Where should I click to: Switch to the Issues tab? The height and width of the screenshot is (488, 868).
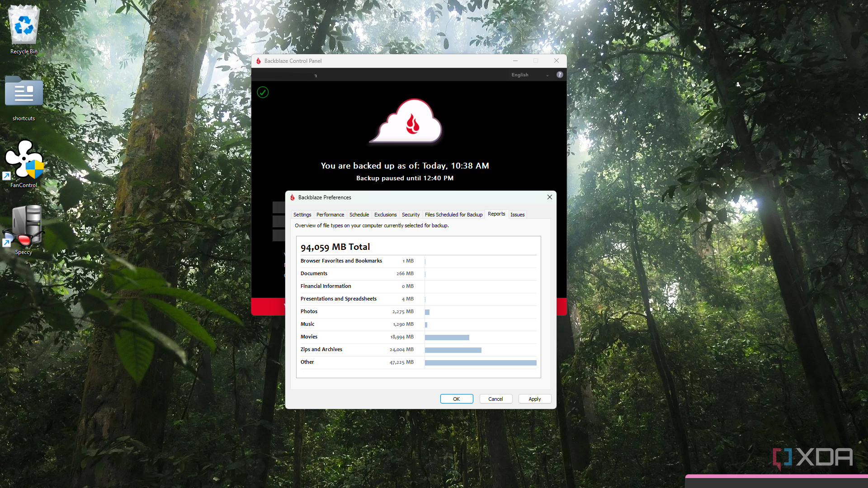point(517,215)
